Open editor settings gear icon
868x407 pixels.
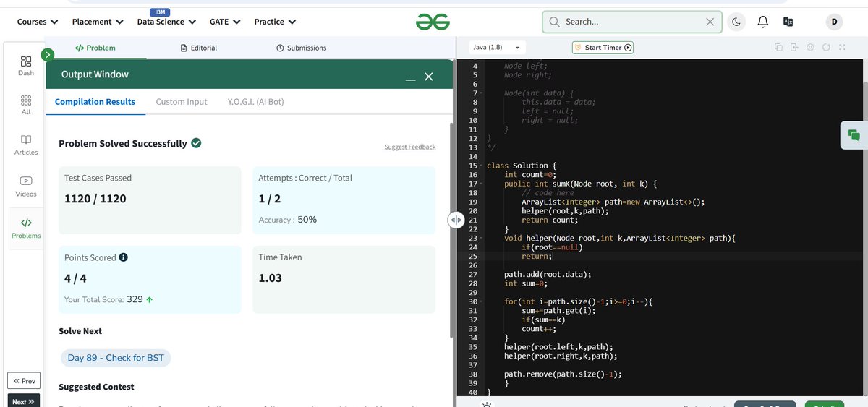pos(810,47)
